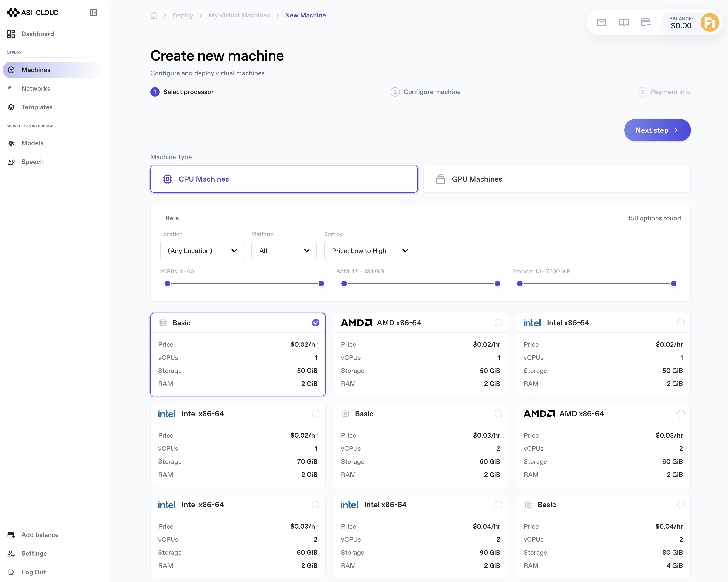Open My Virtual Machines breadcrumb link

click(239, 16)
